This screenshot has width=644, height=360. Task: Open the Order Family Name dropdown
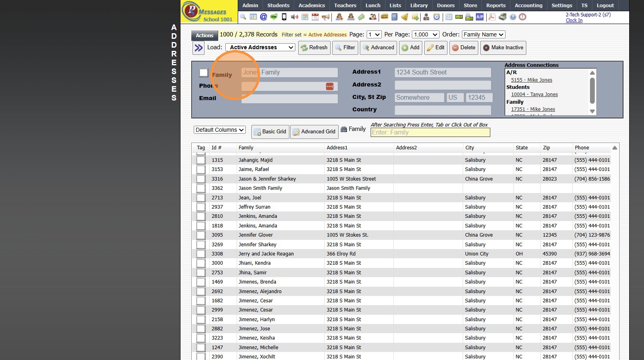tap(483, 35)
